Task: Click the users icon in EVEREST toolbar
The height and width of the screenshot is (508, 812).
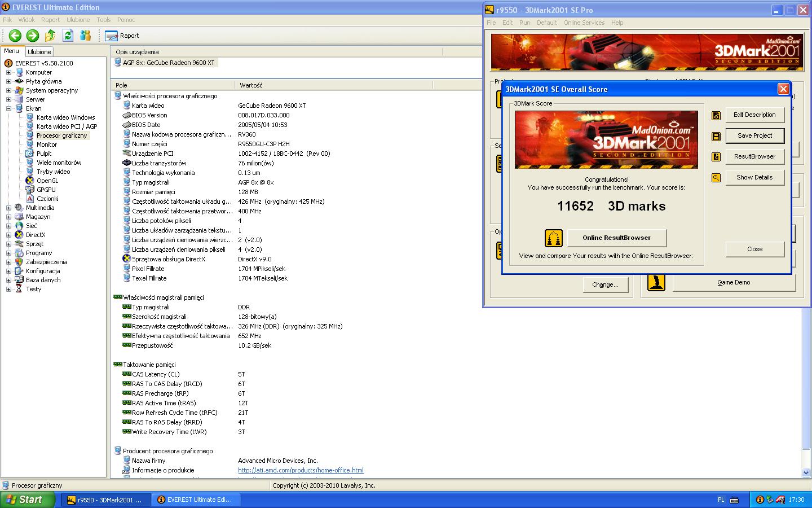Action: coord(85,36)
